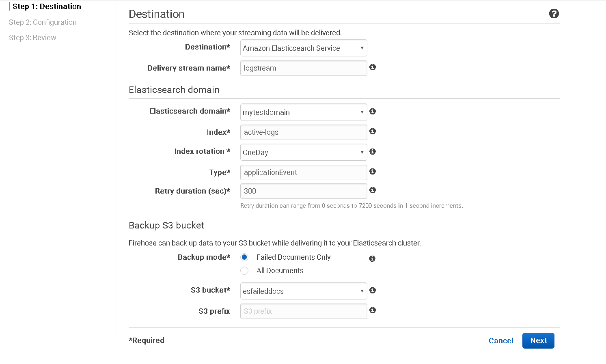Select Failed Documents Only backup mode

244,257
